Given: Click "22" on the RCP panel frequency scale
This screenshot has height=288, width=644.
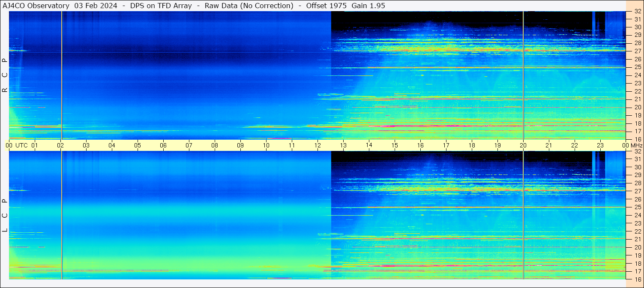Looking at the screenshot, I should point(637,91).
